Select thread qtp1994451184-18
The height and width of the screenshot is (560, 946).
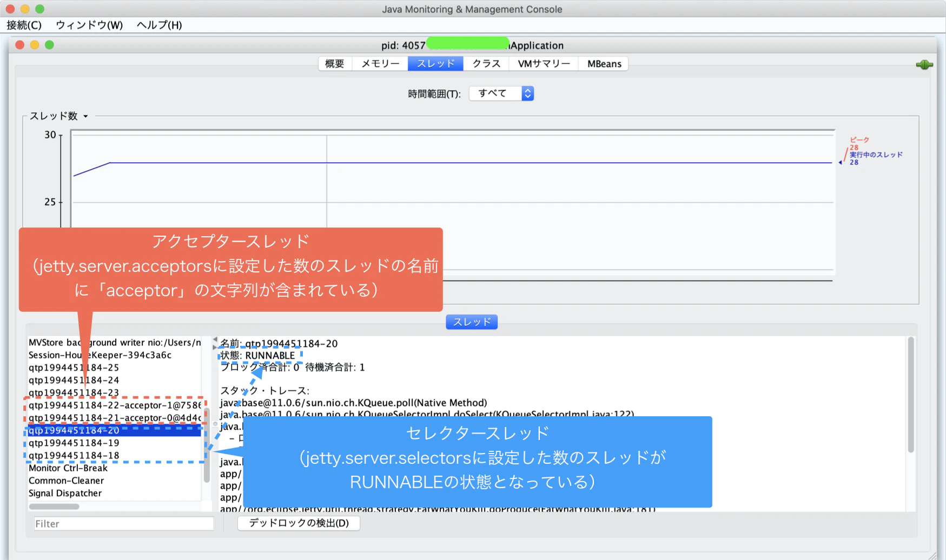(115, 455)
